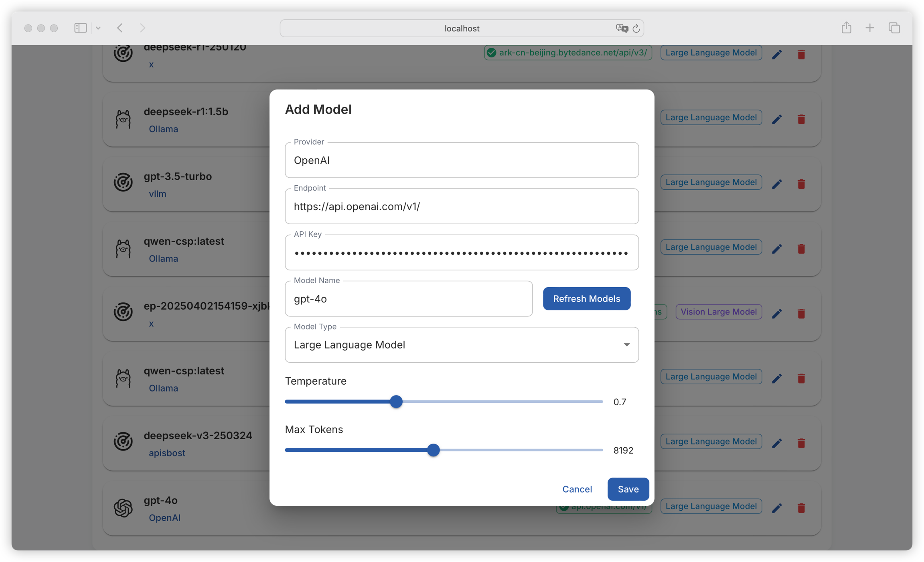The width and height of the screenshot is (924, 562).
Task: Click the Temperature slider handle
Action: coord(396,402)
